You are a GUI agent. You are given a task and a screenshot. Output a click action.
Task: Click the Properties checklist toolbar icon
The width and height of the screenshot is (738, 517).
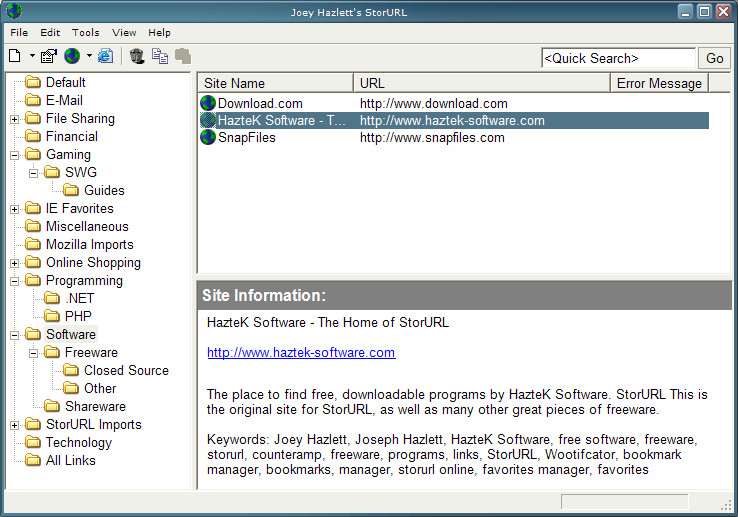point(48,56)
